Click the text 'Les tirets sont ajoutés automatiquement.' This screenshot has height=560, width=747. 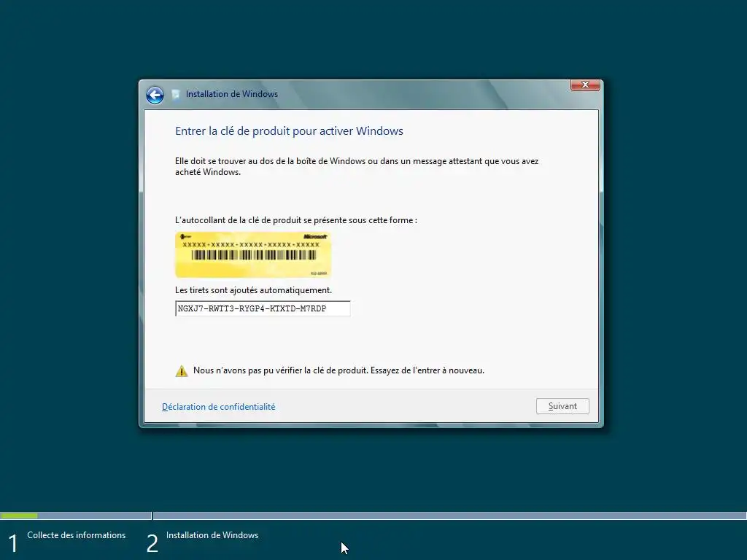coord(253,290)
